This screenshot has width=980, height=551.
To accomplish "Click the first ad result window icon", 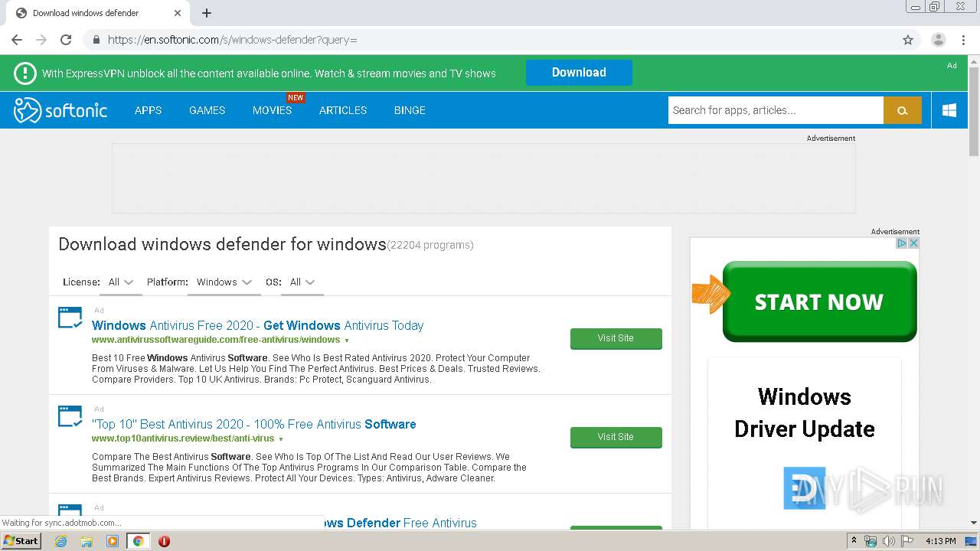I will (x=70, y=318).
